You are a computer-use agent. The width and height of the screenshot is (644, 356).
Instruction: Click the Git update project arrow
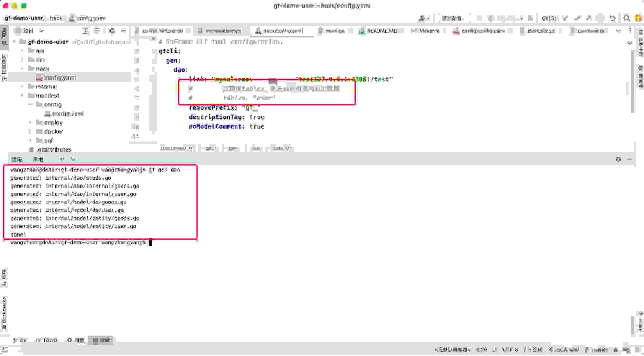[x=565, y=18]
